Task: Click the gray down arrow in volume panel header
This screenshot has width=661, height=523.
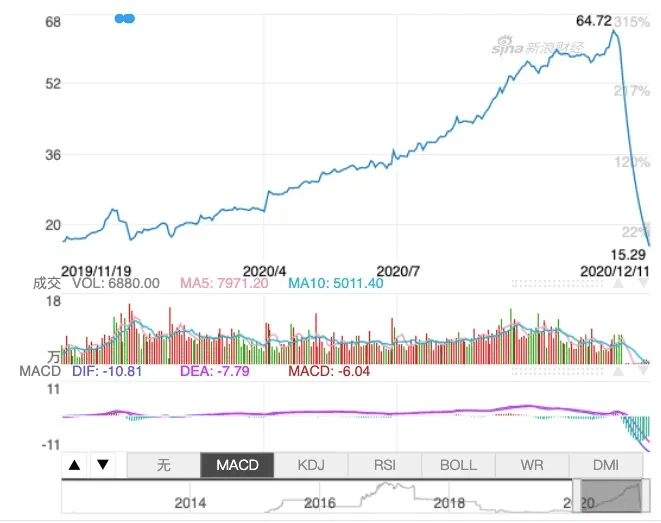Action: 643,283
